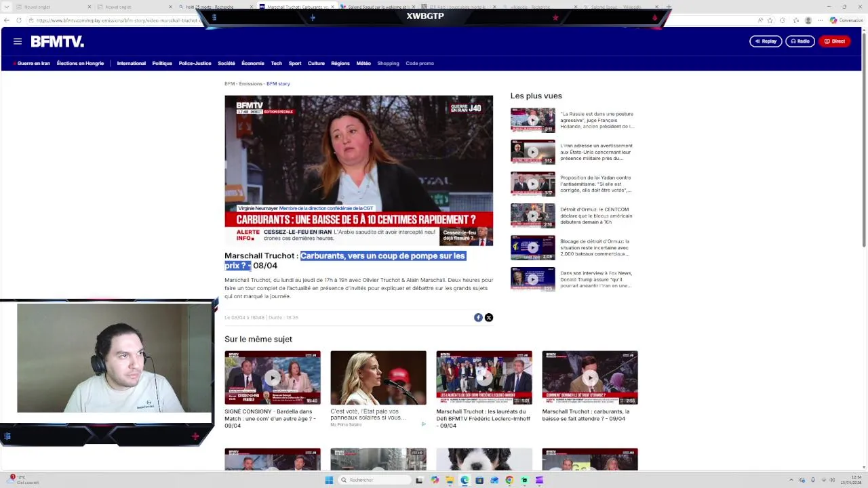
Task: Click the BFM breadcrumb link
Action: click(229, 83)
